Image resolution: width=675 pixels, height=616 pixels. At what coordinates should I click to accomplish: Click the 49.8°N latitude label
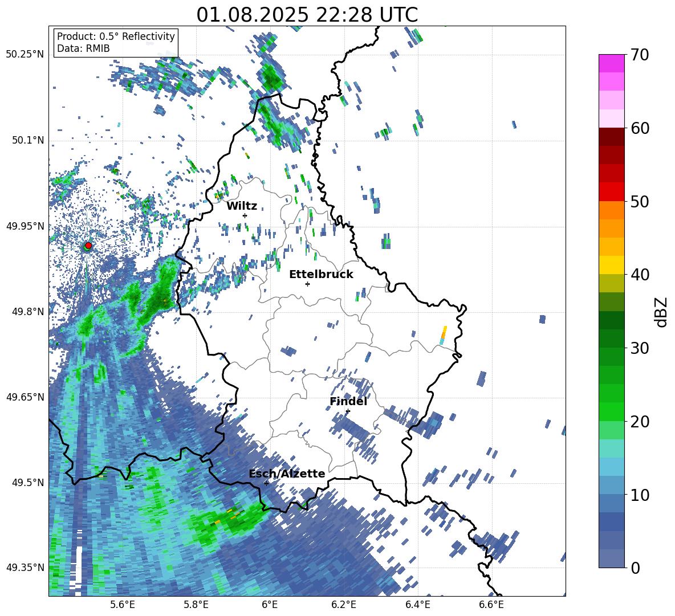(x=27, y=312)
